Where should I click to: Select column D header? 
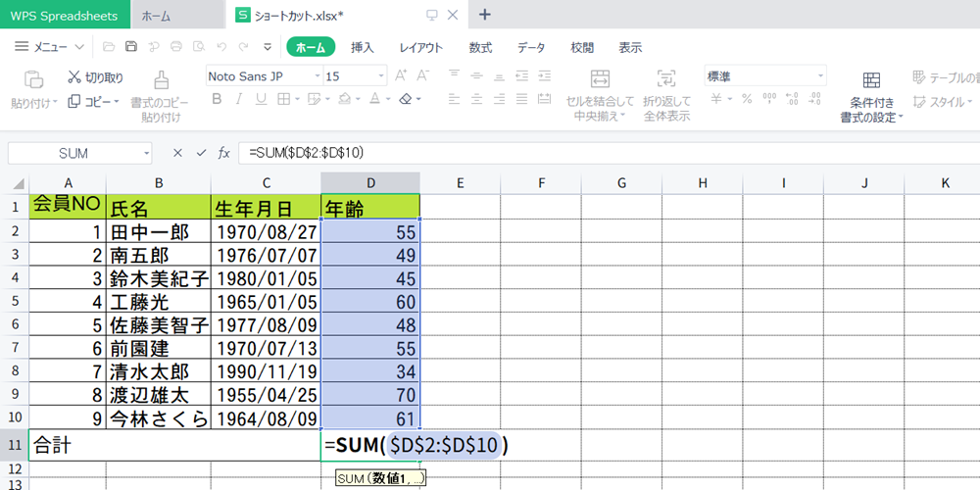pyautogui.click(x=370, y=183)
